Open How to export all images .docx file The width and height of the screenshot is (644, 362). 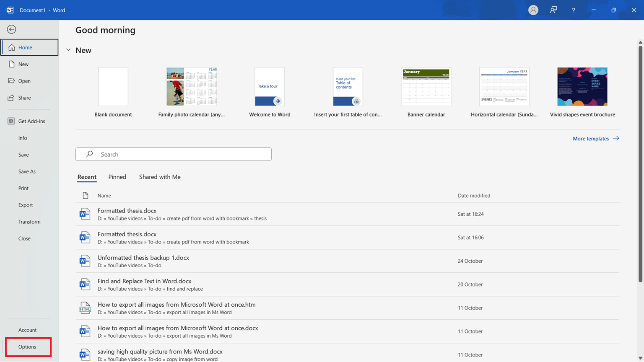tap(348, 331)
